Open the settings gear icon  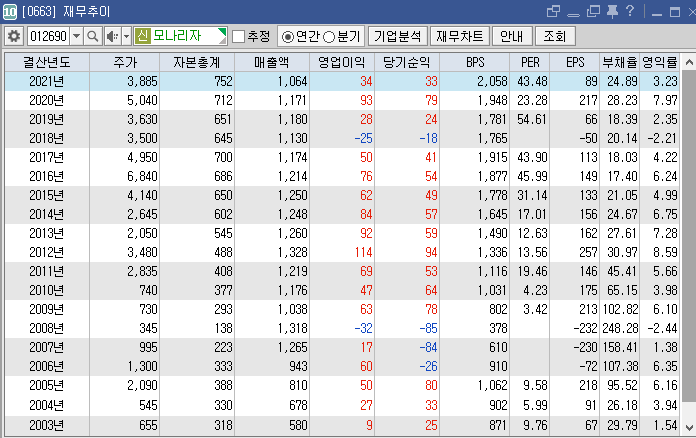point(14,36)
